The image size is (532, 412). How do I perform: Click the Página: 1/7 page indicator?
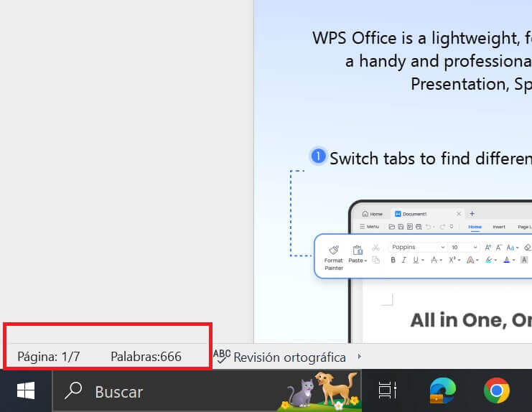pyautogui.click(x=49, y=357)
